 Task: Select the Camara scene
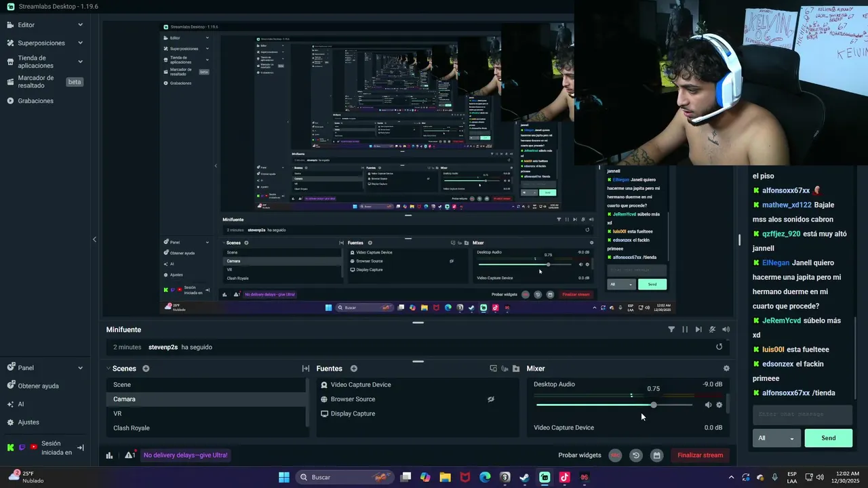tap(206, 399)
